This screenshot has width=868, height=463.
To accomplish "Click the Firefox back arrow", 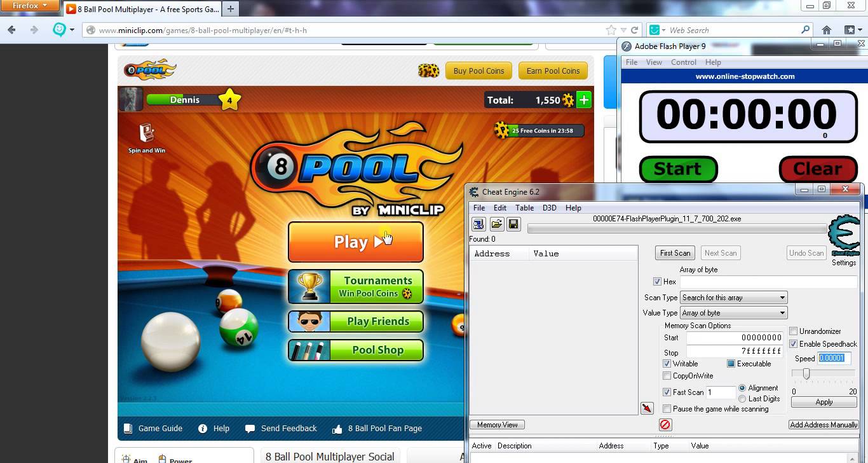I will pos(12,30).
